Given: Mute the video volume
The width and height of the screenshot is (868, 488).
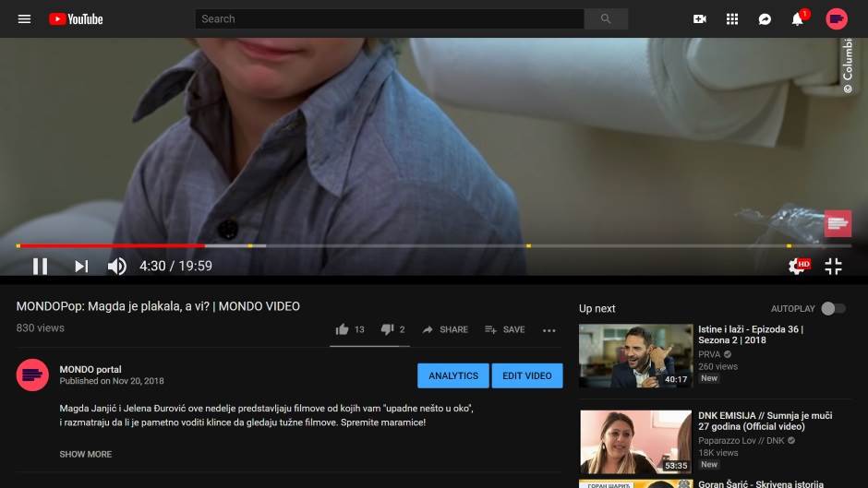Looking at the screenshot, I should tap(116, 266).
